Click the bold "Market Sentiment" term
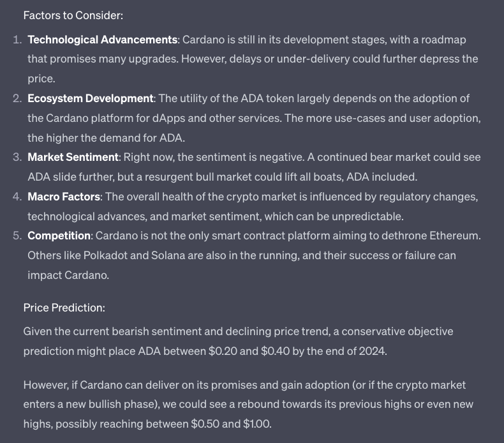 (x=73, y=157)
